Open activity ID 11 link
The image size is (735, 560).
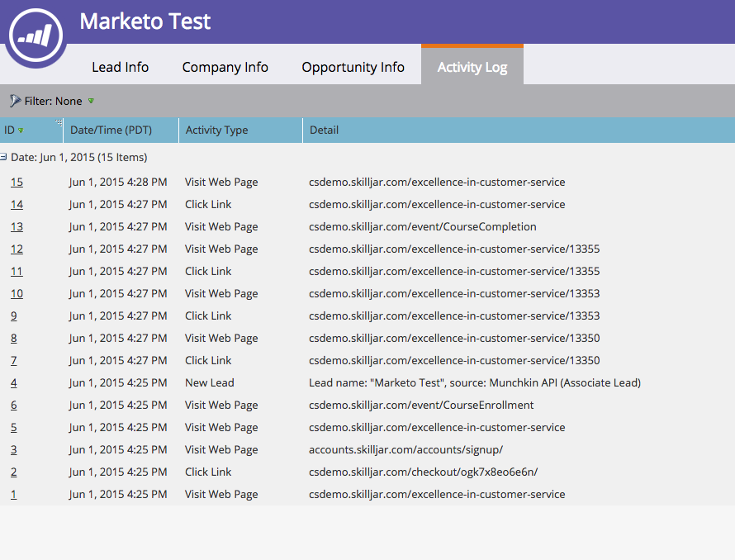pyautogui.click(x=17, y=271)
